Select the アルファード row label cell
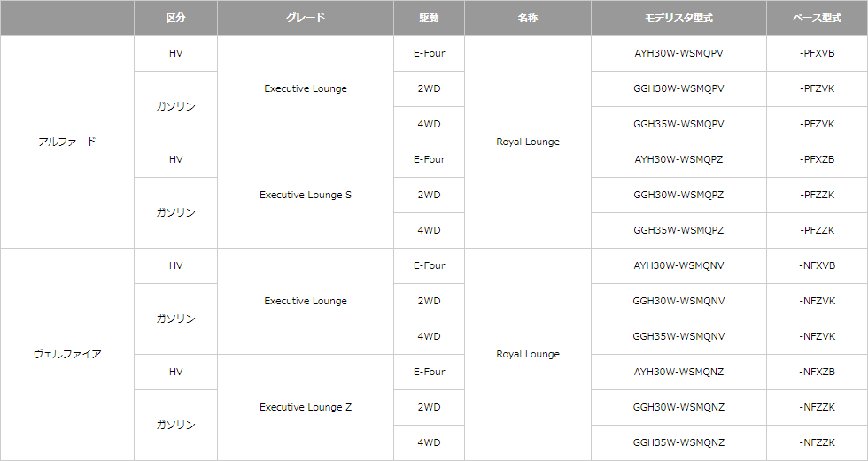This screenshot has height=461, width=868. (67, 142)
